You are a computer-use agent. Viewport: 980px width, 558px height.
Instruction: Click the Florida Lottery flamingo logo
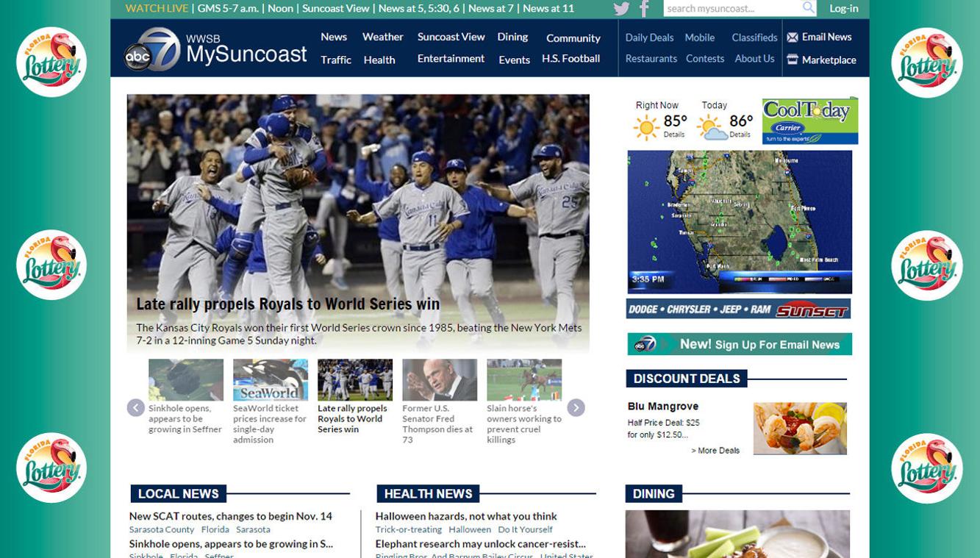coord(51,62)
